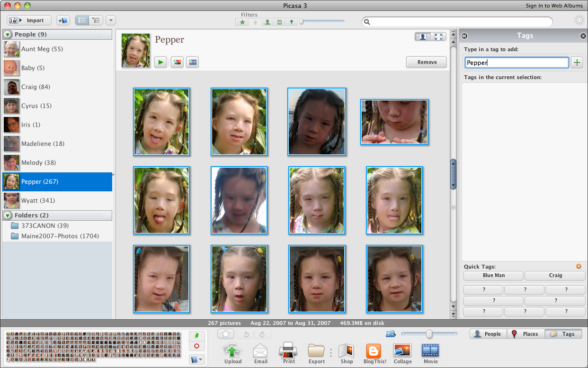The image size is (588, 368).
Task: Filter to show only starred photos
Action: [242, 22]
